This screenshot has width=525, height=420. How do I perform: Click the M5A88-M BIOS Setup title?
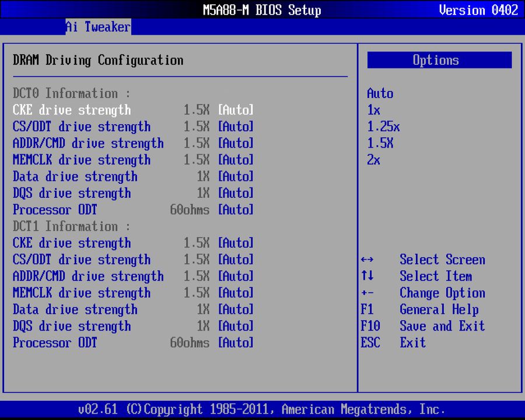point(262,10)
